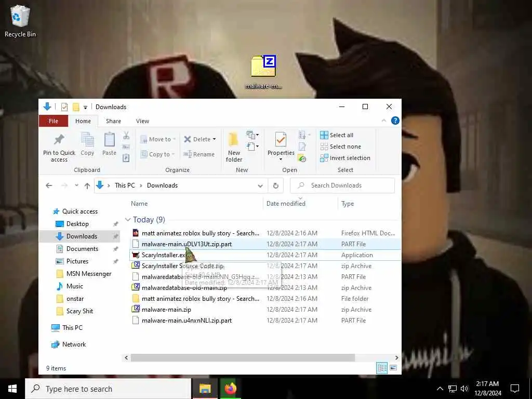Click the Refresh button beside the address bar
Image resolution: width=532 pixels, height=399 pixels.
[x=276, y=185]
